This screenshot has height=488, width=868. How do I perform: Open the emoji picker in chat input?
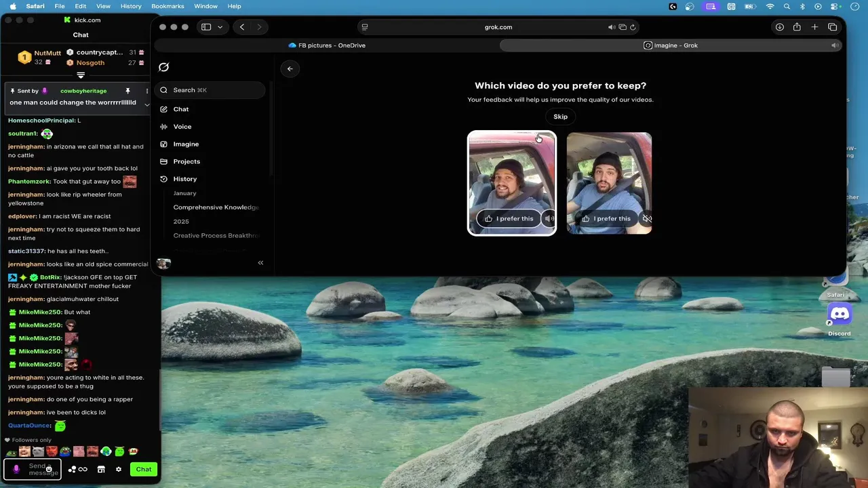point(49,469)
